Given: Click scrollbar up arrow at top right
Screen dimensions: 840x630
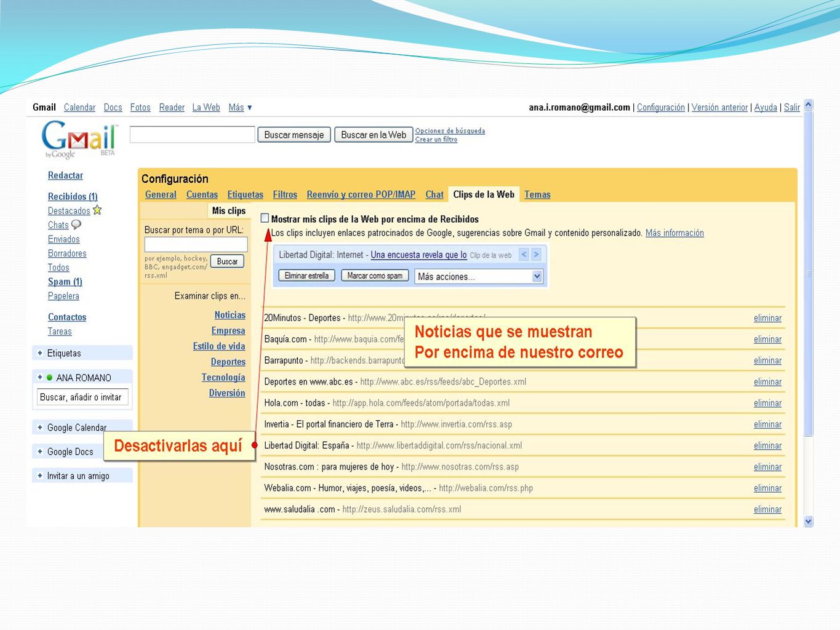Looking at the screenshot, I should point(809,105).
